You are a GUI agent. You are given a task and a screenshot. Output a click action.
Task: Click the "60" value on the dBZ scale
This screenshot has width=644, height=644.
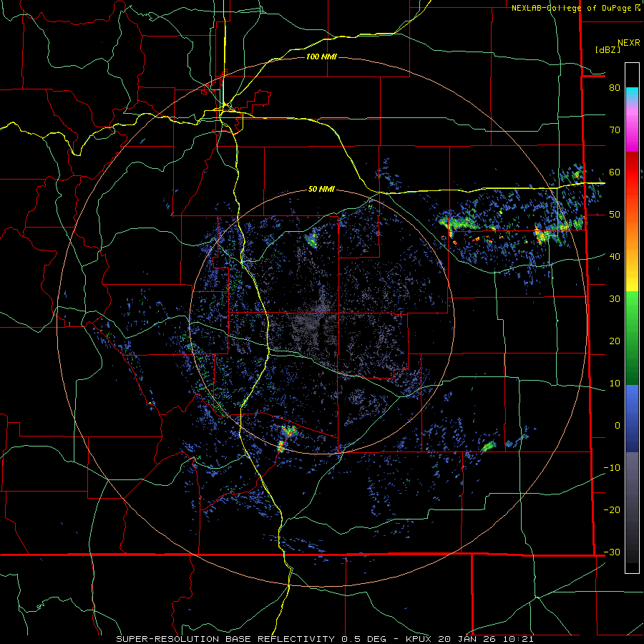click(615, 172)
